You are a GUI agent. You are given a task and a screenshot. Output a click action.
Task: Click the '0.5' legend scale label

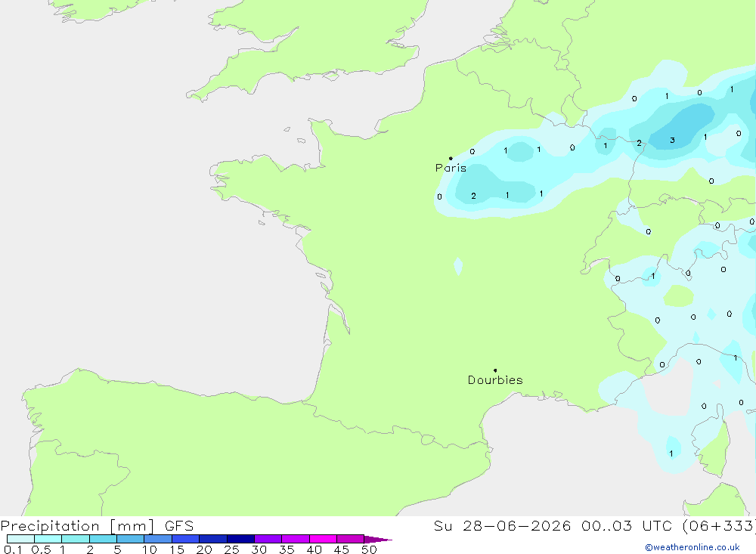[41, 549]
